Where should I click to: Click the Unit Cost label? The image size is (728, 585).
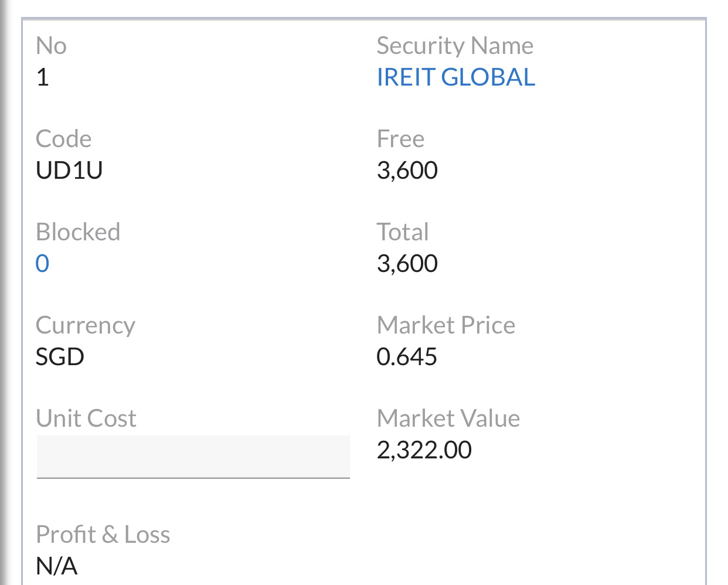coord(86,419)
